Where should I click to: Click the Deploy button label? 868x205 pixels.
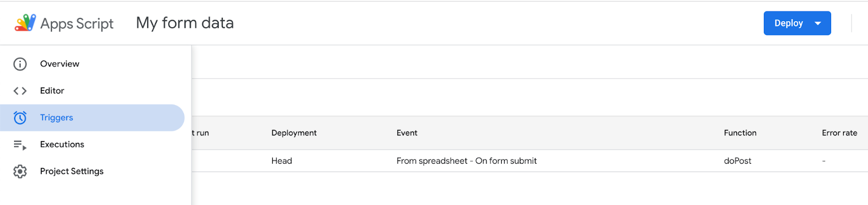788,23
